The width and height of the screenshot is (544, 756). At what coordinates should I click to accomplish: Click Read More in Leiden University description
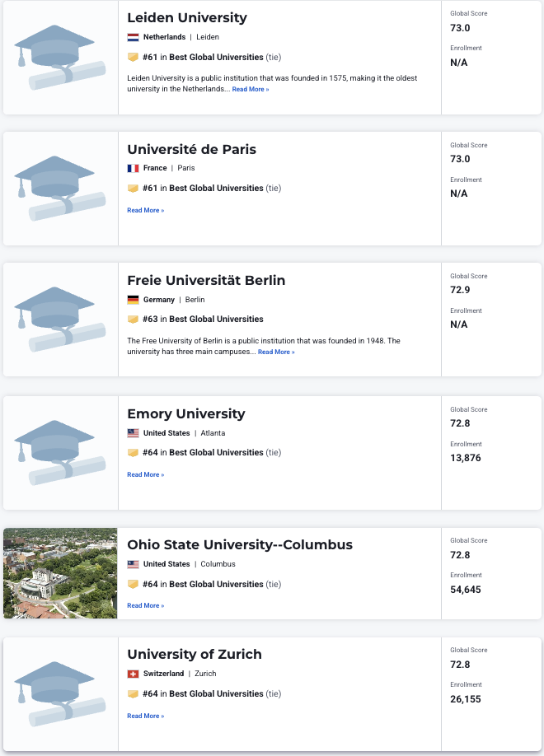(251, 89)
